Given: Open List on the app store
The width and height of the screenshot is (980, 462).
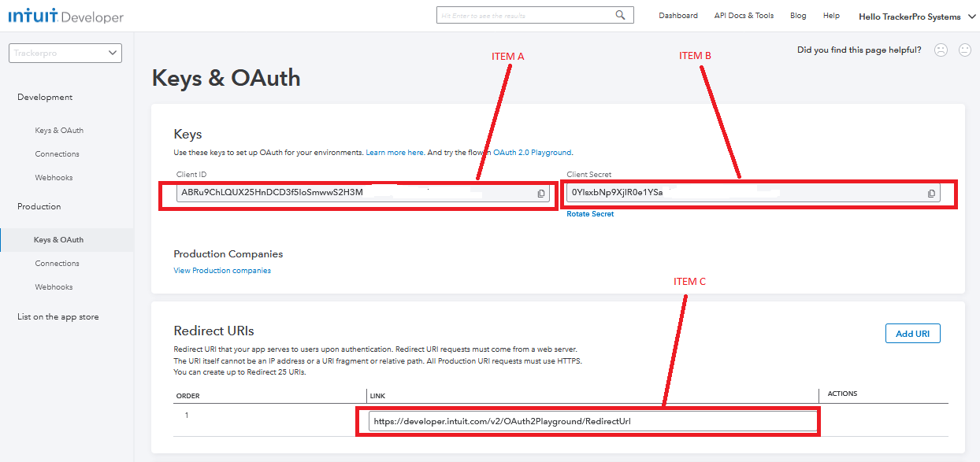Looking at the screenshot, I should click(58, 317).
